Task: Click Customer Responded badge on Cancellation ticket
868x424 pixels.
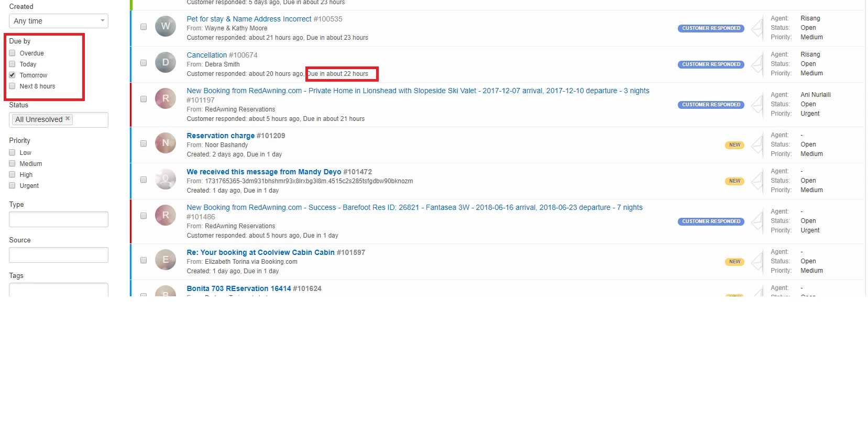Action: point(711,64)
